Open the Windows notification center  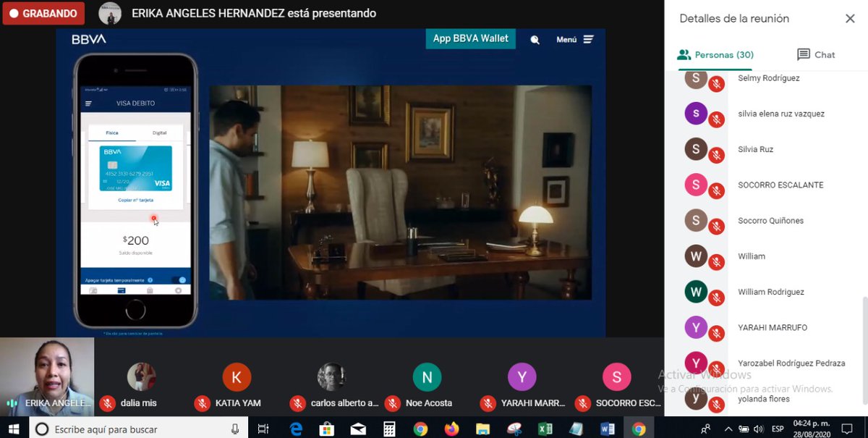(x=847, y=429)
